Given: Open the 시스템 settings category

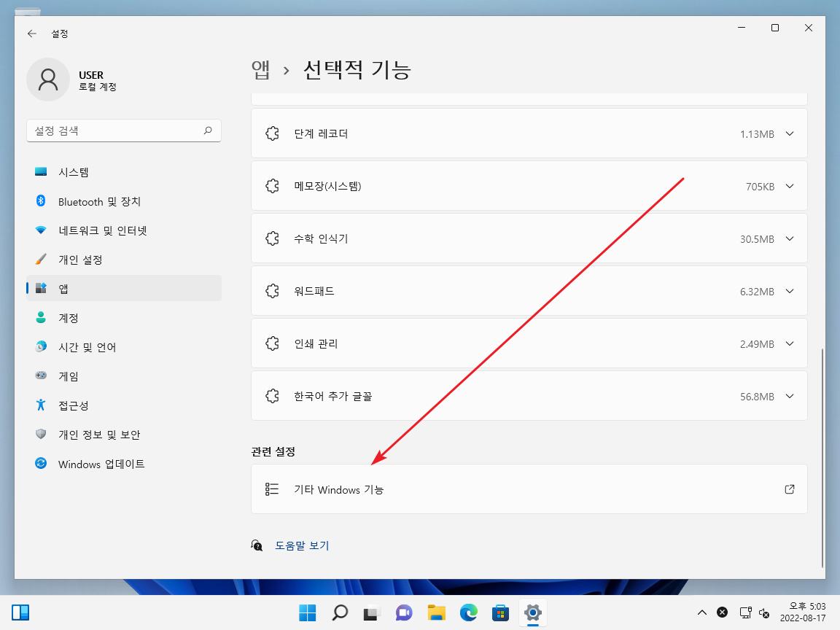Looking at the screenshot, I should click(124, 172).
